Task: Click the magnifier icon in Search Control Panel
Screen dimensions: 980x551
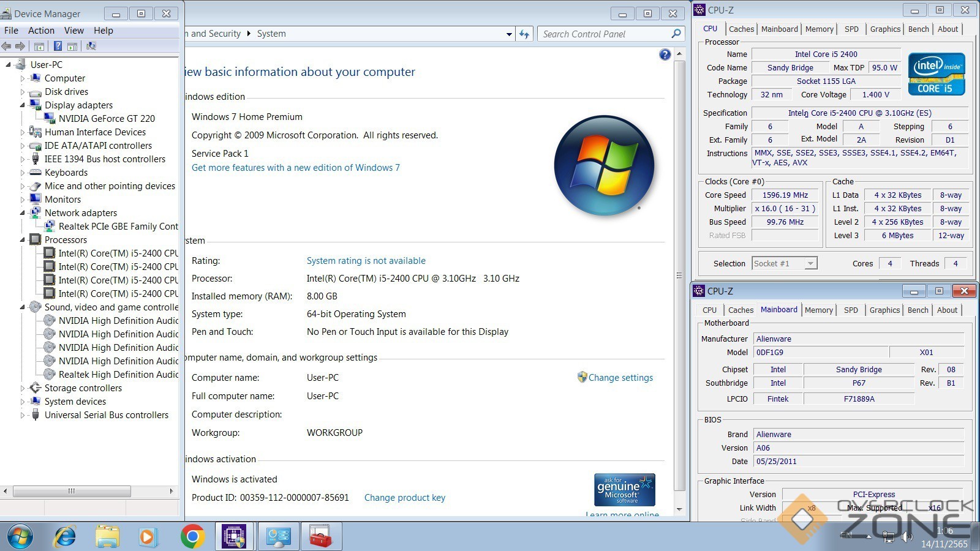Action: click(676, 34)
